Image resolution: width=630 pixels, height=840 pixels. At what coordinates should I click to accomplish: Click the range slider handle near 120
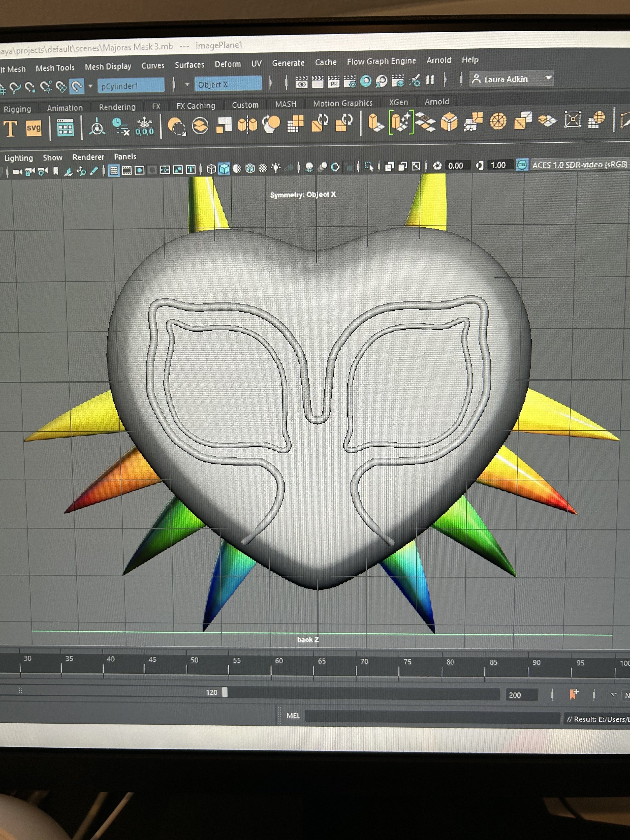[x=225, y=692]
